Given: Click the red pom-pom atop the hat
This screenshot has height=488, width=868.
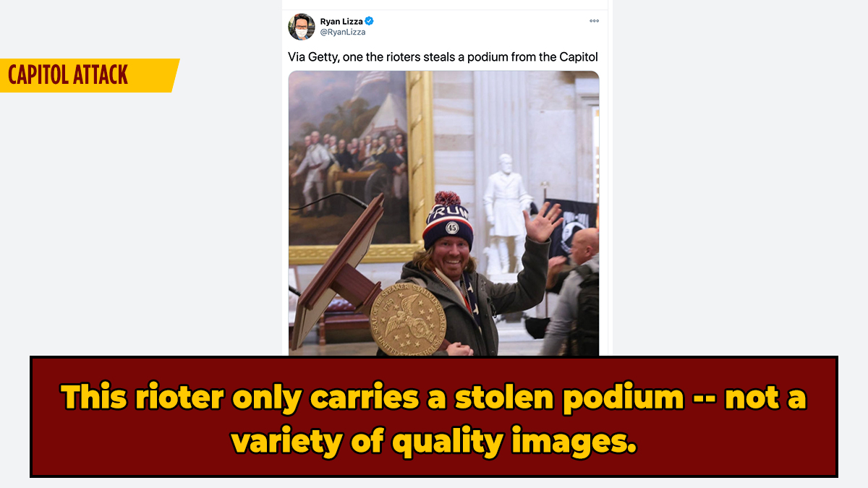Looking at the screenshot, I should [x=448, y=200].
